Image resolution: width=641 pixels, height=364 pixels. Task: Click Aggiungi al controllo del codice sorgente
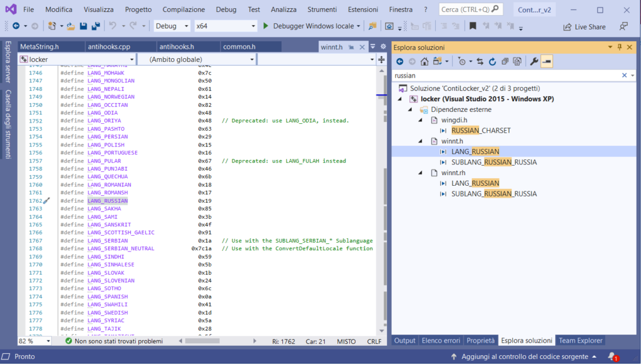(x=523, y=356)
